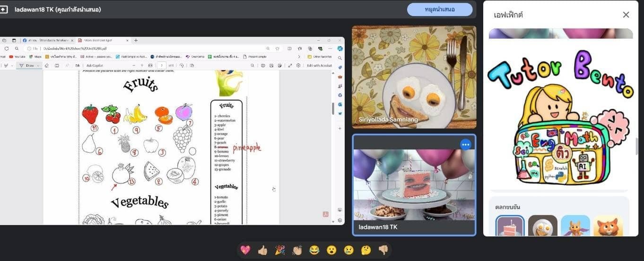This screenshot has width=644, height=261.
Task: Expand the Draw tool dropdown arrow
Action: click(x=38, y=66)
